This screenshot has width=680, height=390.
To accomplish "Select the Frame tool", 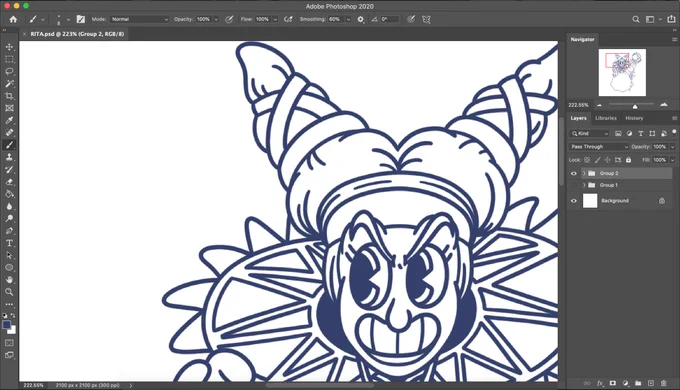I will (x=9, y=108).
